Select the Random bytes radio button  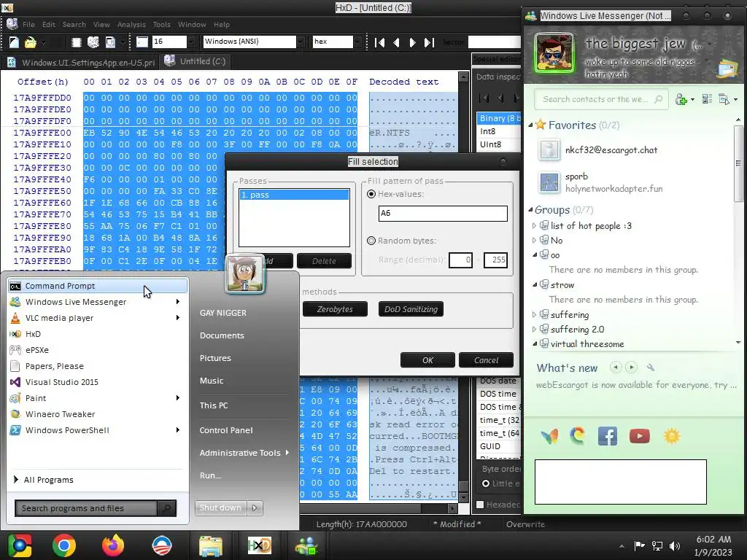[371, 241]
